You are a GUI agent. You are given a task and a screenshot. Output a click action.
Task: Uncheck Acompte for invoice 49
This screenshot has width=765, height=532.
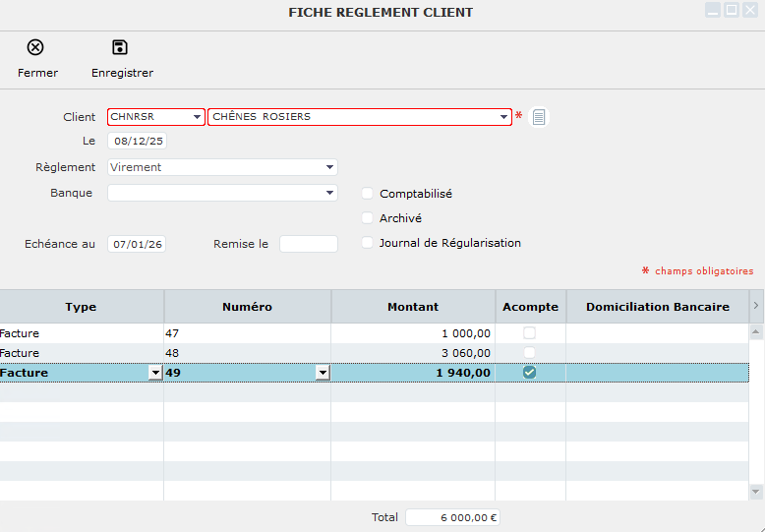click(x=529, y=373)
